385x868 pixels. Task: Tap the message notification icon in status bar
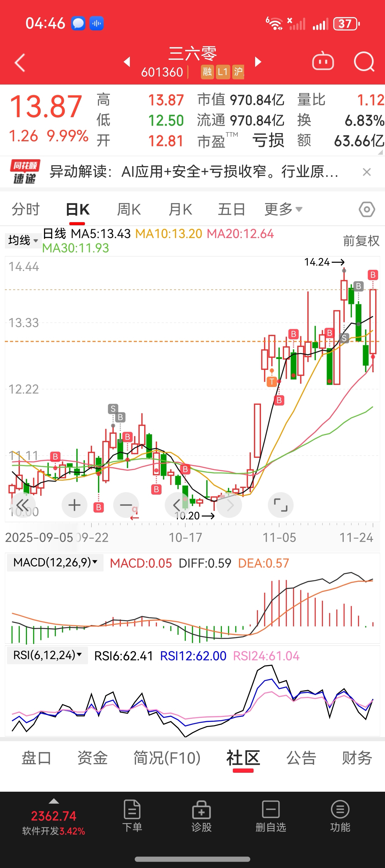[x=78, y=24]
